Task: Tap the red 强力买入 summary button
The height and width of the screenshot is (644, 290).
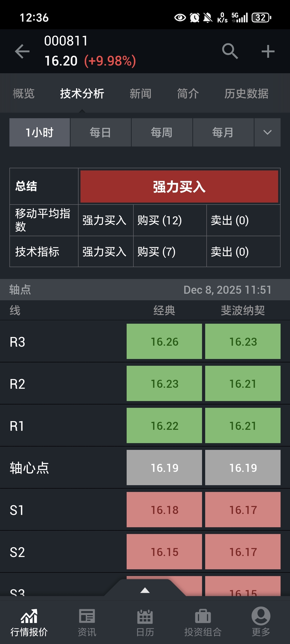Action: click(179, 186)
